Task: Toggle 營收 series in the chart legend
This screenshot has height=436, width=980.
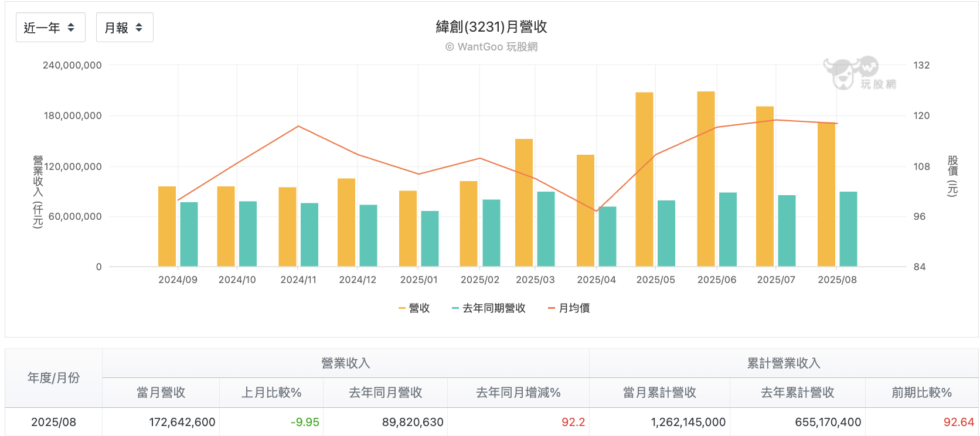Action: [x=414, y=308]
